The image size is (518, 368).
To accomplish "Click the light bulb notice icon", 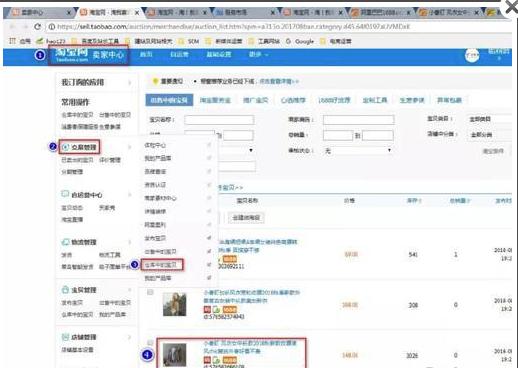I will (x=155, y=81).
